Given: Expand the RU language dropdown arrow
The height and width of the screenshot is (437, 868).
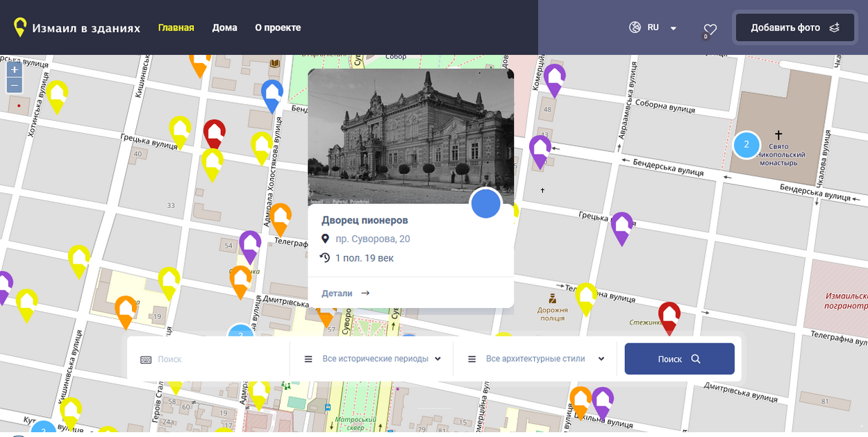Looking at the screenshot, I should click(x=673, y=28).
